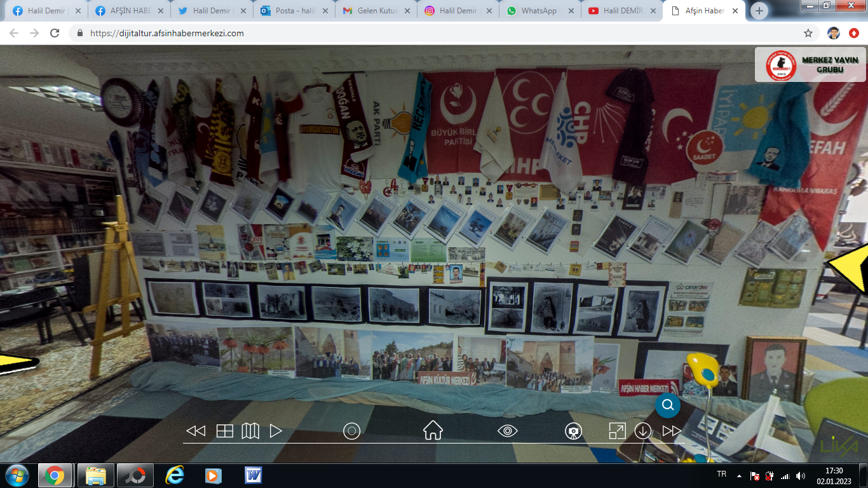Screen dimensions: 868x488
Task: Go forward in Chrome
Action: (34, 33)
